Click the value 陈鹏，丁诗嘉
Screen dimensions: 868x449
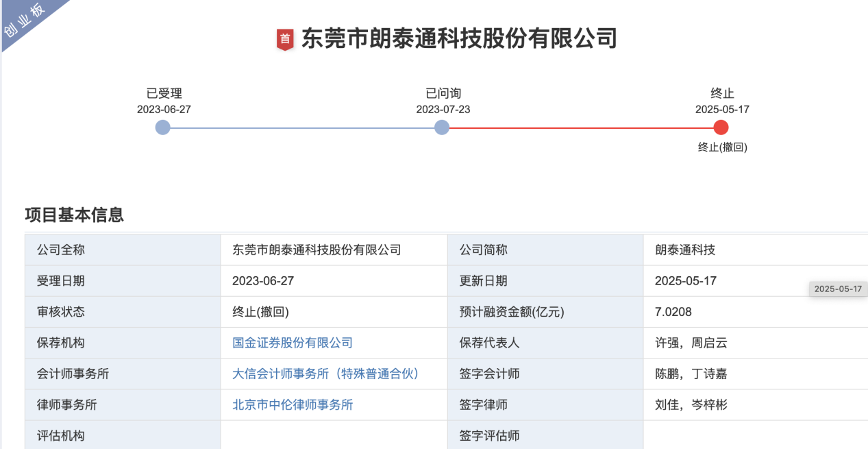point(691,374)
